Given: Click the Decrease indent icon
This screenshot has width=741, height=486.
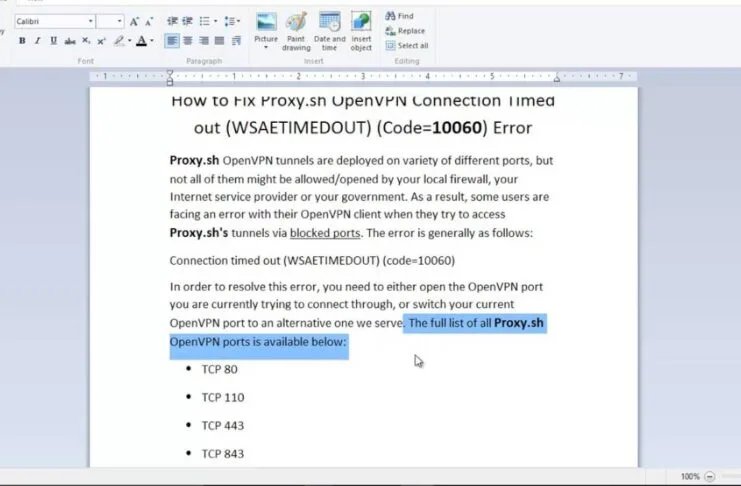Looking at the screenshot, I should click(172, 21).
